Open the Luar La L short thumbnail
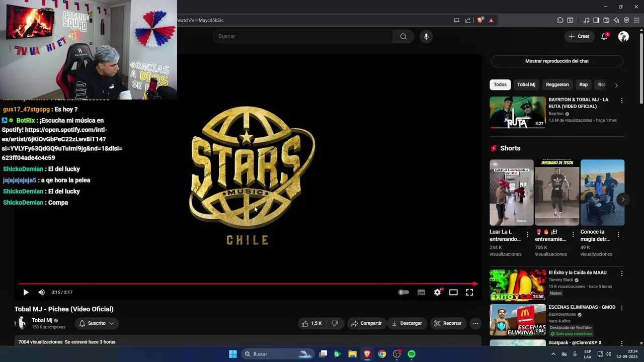 point(512,193)
